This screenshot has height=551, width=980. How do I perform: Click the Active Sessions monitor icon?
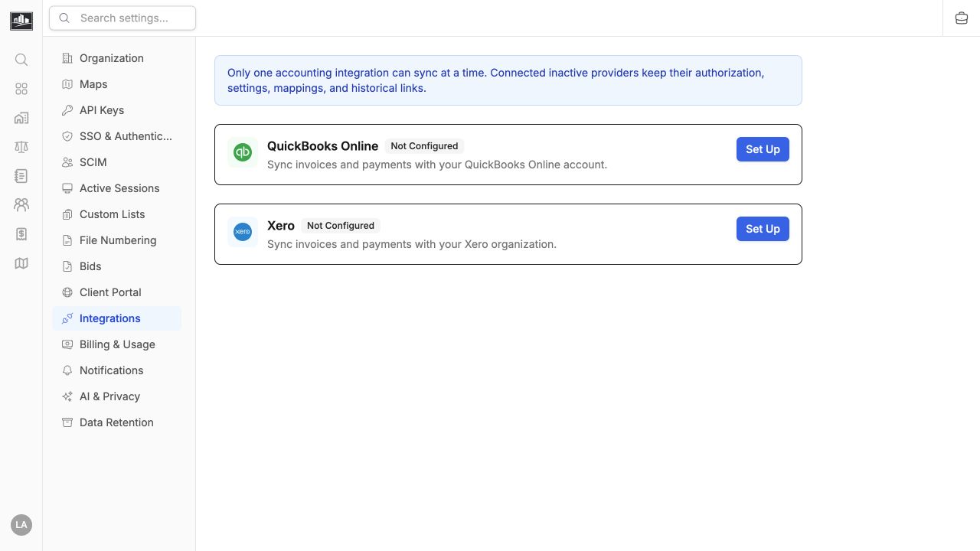[x=67, y=188]
